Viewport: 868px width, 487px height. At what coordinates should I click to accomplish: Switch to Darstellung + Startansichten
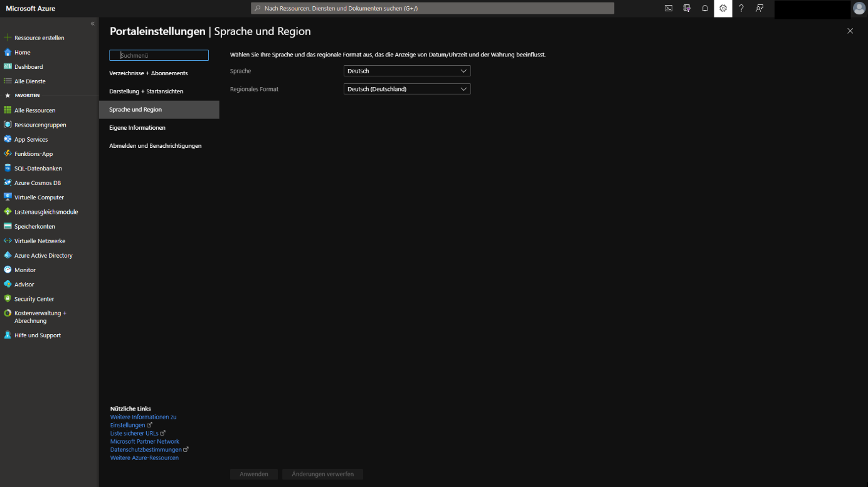[x=146, y=92]
